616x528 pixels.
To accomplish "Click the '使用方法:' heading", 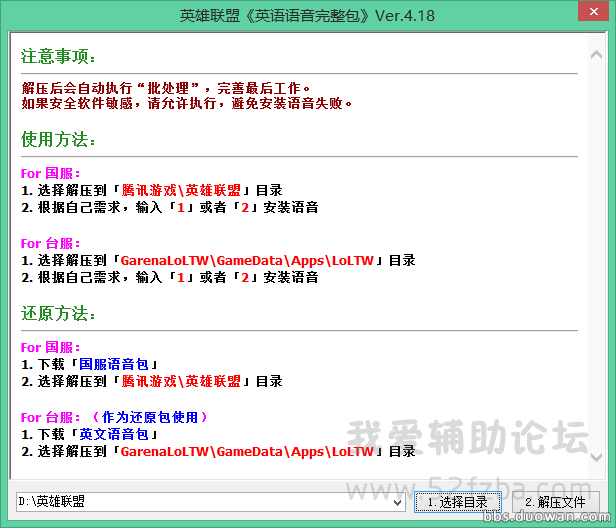I will click(58, 139).
